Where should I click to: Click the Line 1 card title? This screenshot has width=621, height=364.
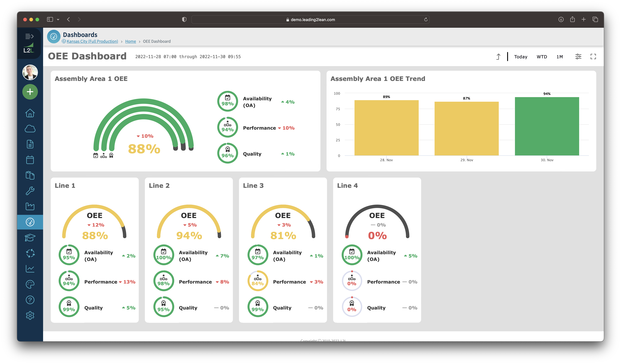tap(65, 186)
